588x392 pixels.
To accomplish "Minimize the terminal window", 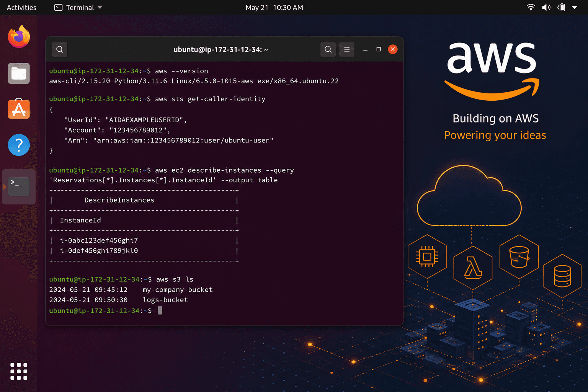I will (x=365, y=49).
